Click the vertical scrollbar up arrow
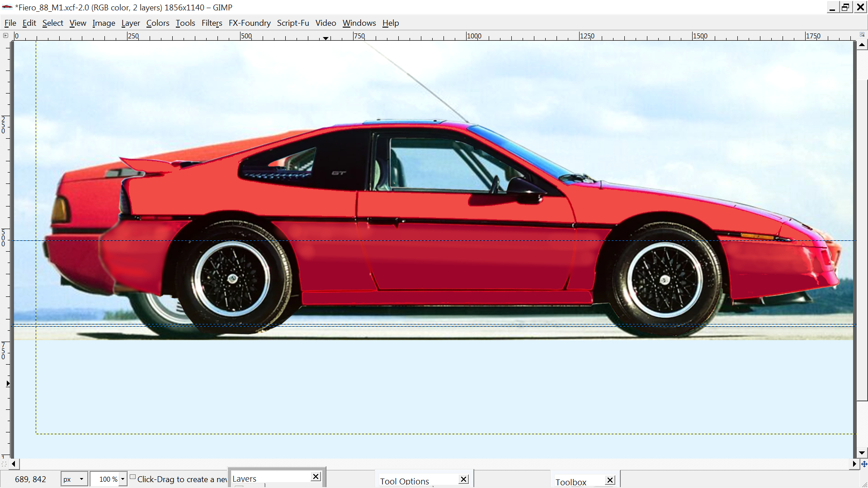The width and height of the screenshot is (868, 488). (862, 45)
